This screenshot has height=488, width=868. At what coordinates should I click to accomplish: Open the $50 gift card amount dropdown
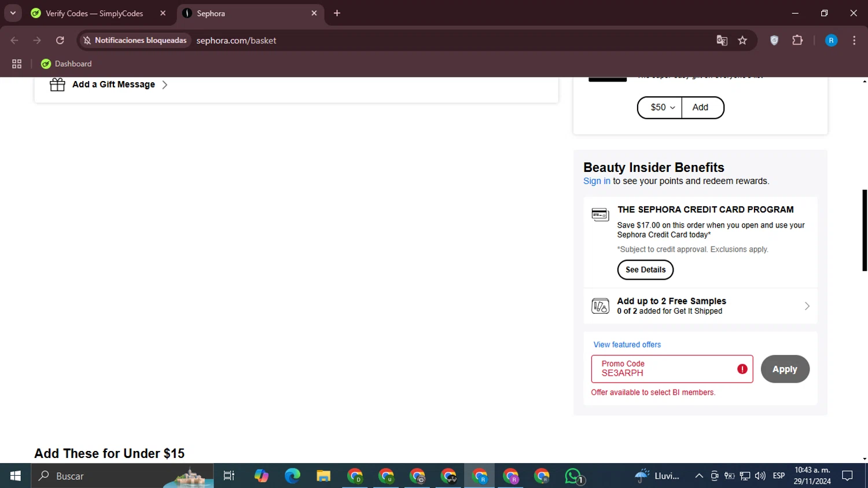coord(660,108)
